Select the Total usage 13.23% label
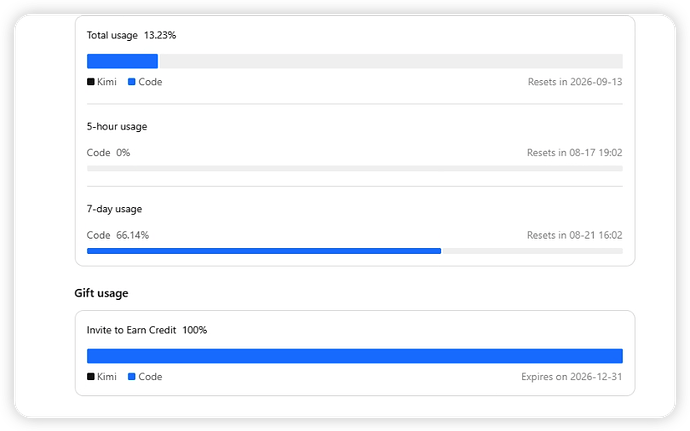The image size is (690, 431). [x=131, y=36]
